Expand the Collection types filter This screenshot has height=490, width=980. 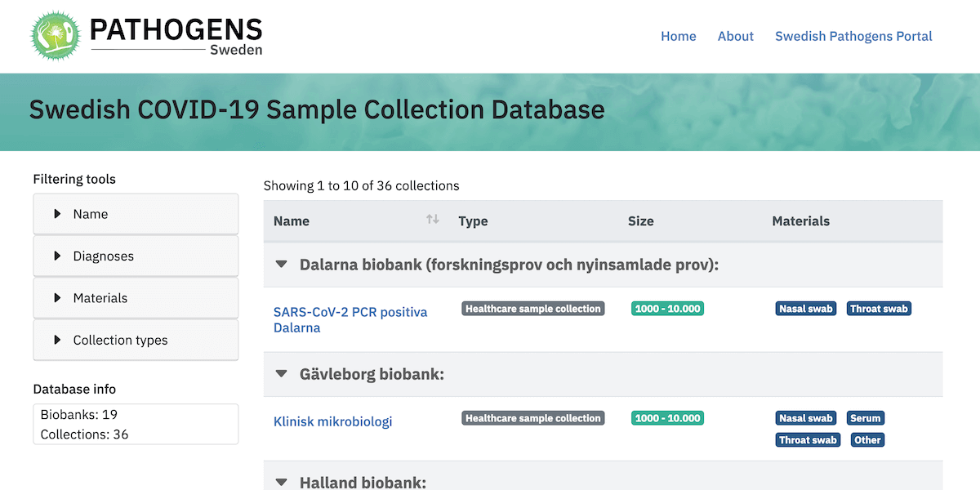point(136,341)
